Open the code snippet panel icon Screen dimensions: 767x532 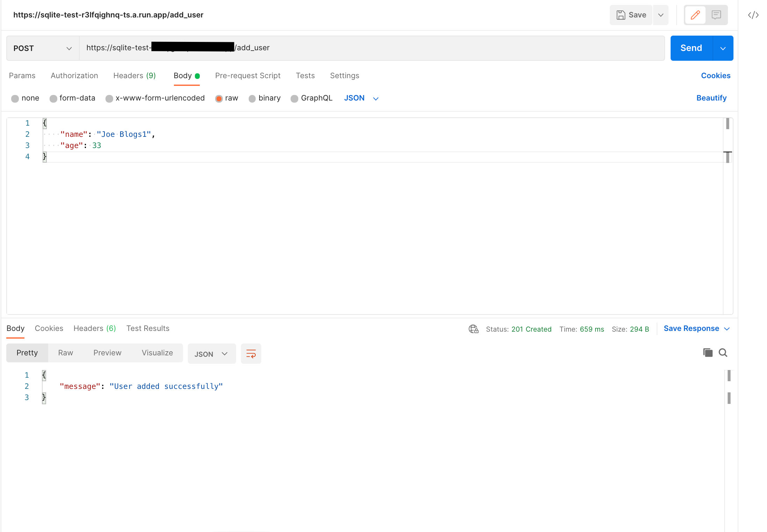(x=753, y=15)
